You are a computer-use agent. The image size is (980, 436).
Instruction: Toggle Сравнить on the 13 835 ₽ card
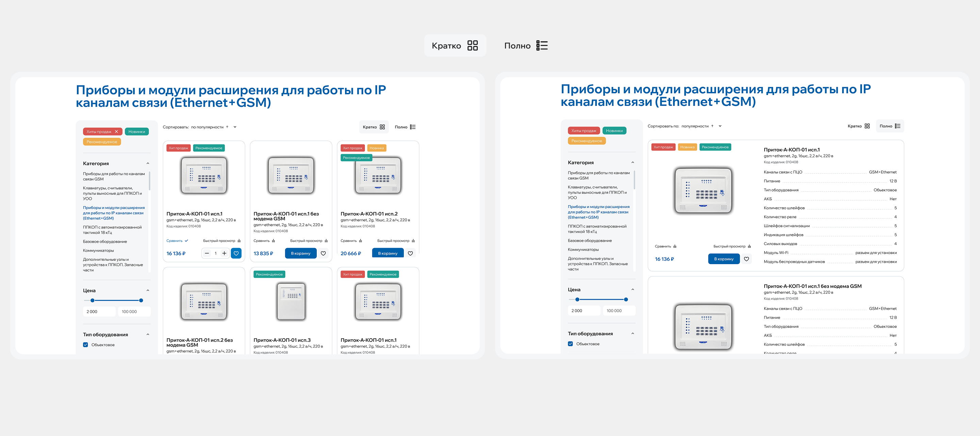tap(264, 241)
